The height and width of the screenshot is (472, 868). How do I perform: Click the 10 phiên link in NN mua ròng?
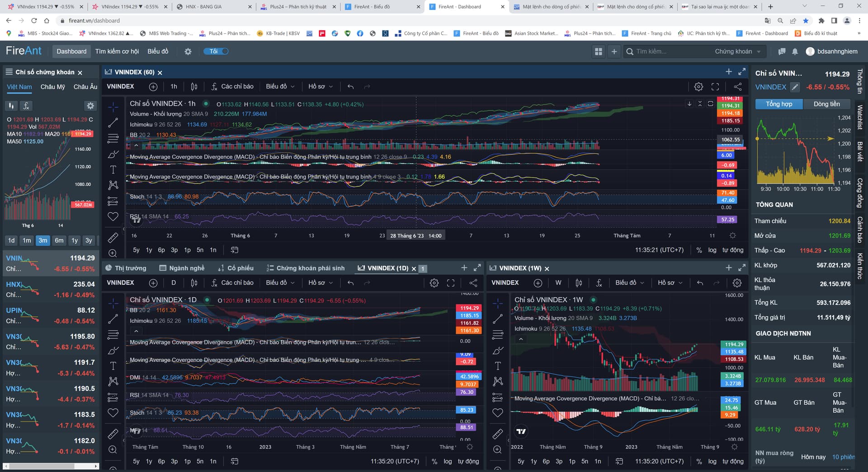coord(844,457)
